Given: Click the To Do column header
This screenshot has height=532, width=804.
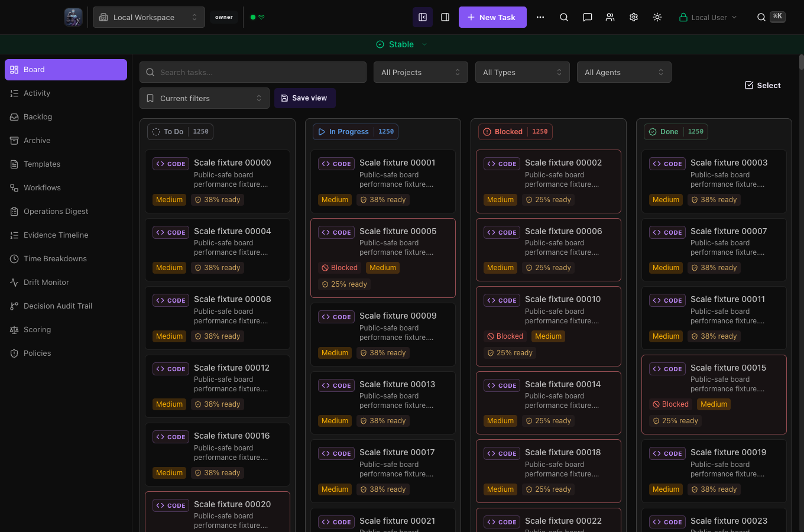Looking at the screenshot, I should point(180,132).
